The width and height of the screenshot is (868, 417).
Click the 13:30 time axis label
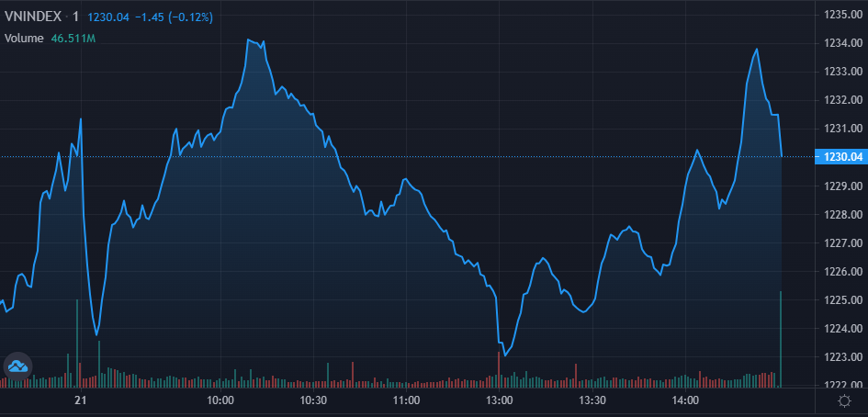(x=592, y=400)
